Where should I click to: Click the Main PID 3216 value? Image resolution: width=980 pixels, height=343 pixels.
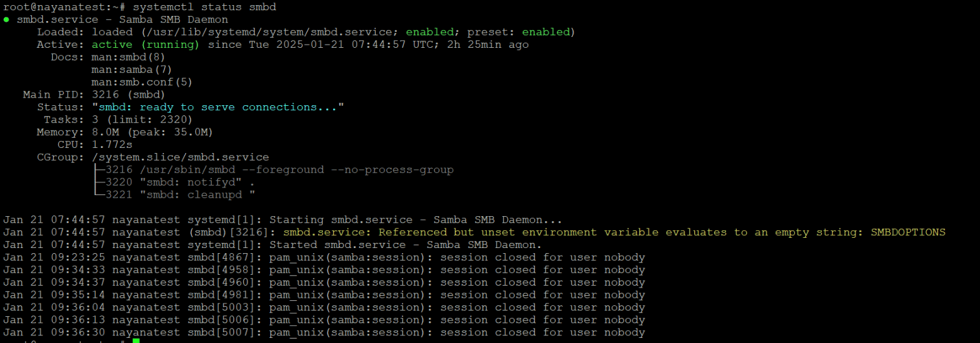point(129,94)
